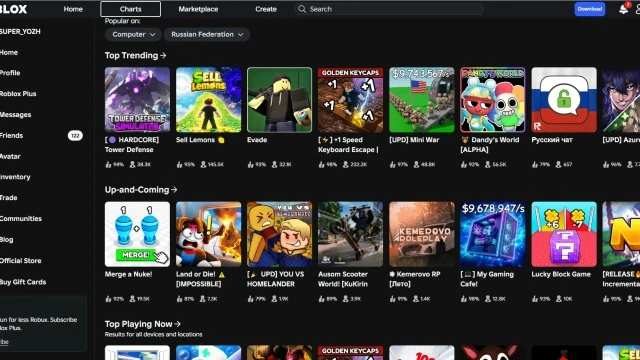Click the search magnifier icon
This screenshot has width=640, height=360.
point(302,9)
